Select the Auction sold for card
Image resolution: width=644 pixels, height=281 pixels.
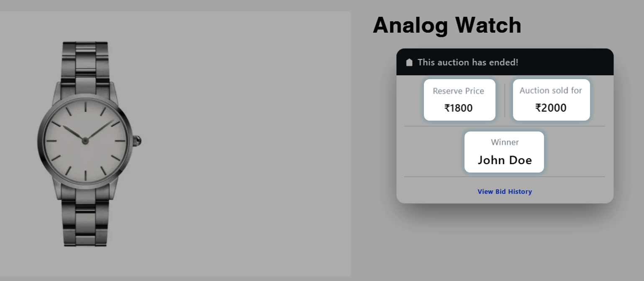click(551, 100)
